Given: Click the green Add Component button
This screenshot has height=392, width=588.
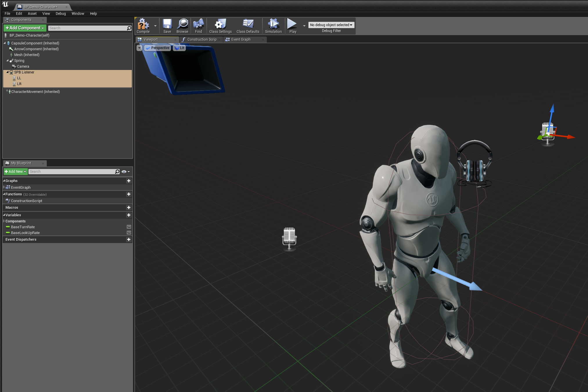Looking at the screenshot, I should point(25,28).
